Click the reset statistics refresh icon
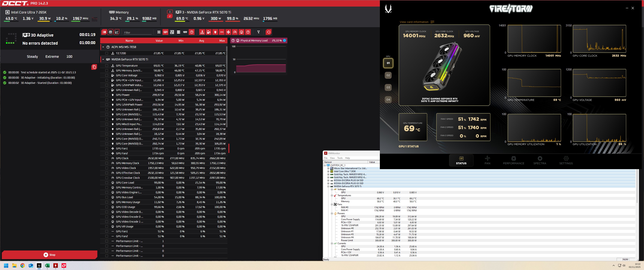The image size is (644, 270). pyautogui.click(x=268, y=32)
